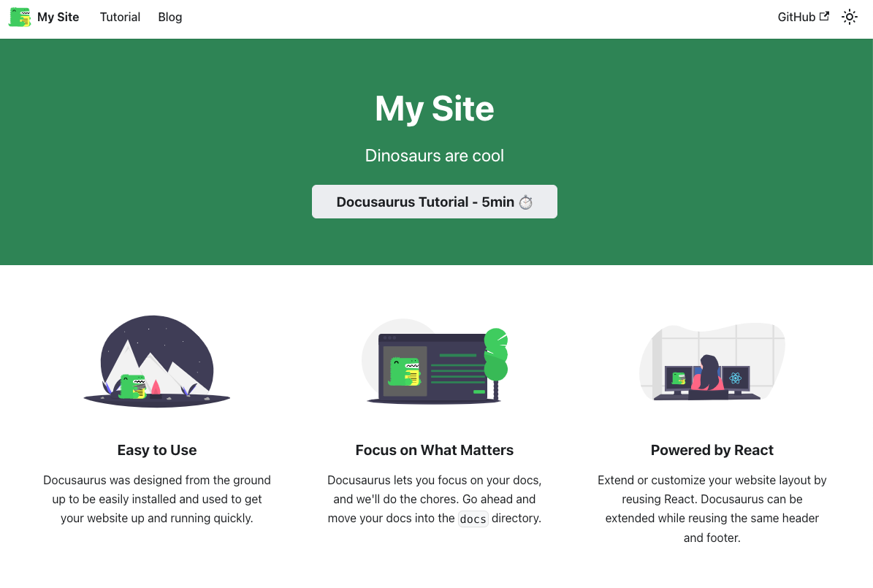Click the "Easy to Use" heading
The width and height of the screenshot is (873, 588).
[x=157, y=450]
